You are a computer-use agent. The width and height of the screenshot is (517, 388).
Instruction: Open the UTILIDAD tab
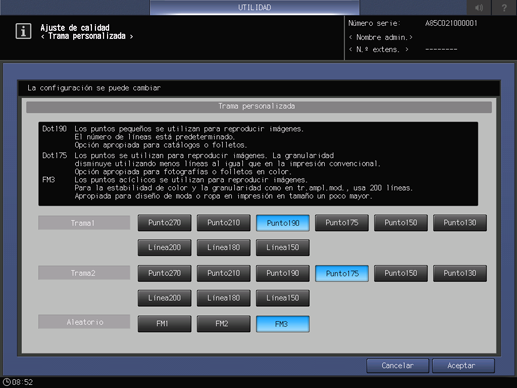pyautogui.click(x=254, y=7)
